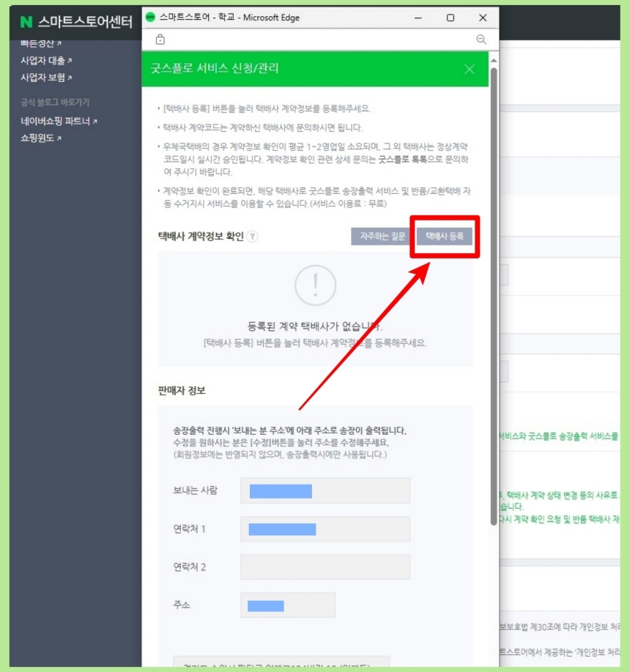The image size is (630, 672).
Task: Click the green favicon in Edge title bar
Action: point(150,17)
